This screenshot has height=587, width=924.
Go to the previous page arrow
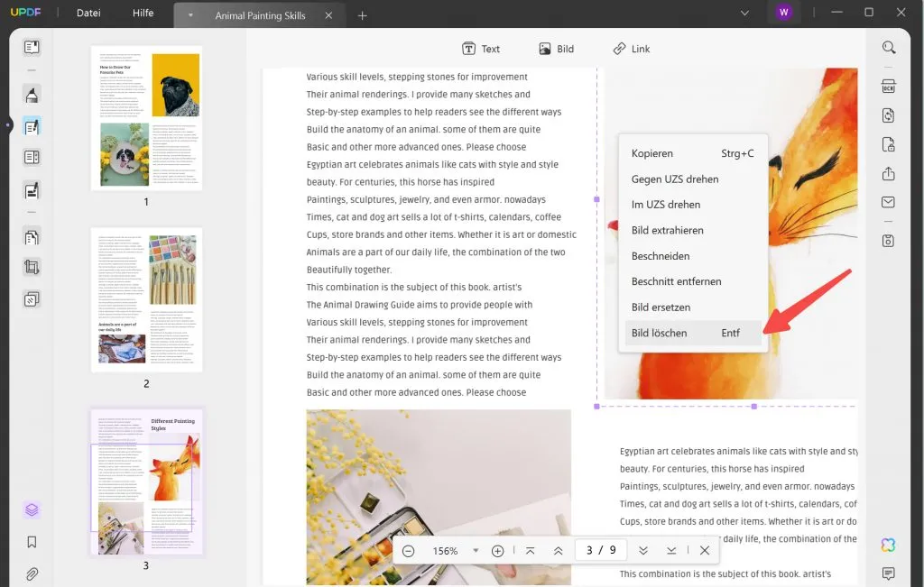pos(558,551)
